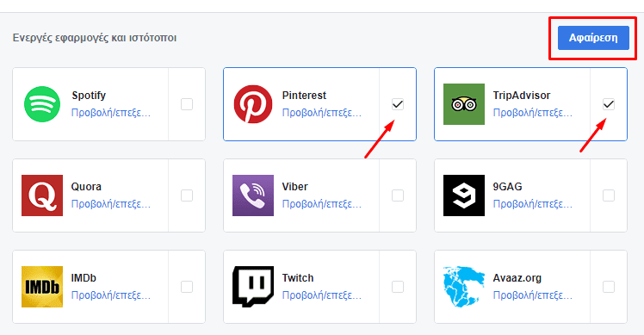Click the Quora logo icon
The image size is (644, 335).
pyautogui.click(x=42, y=195)
